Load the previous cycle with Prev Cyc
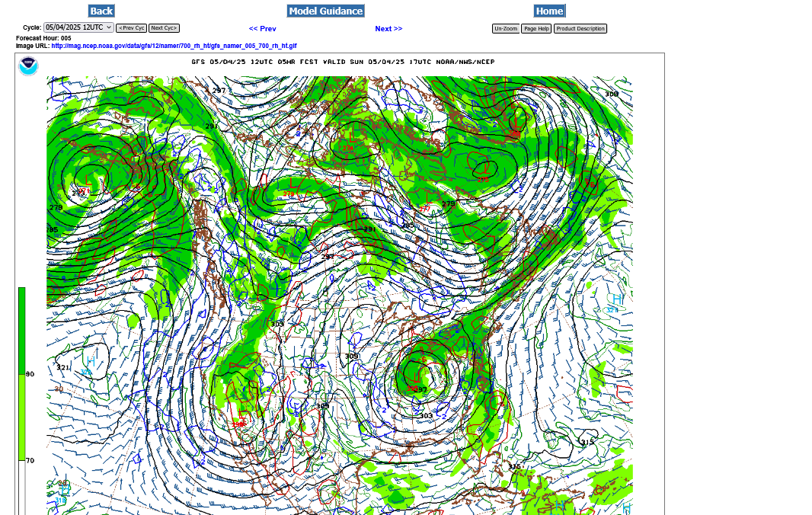 click(132, 28)
